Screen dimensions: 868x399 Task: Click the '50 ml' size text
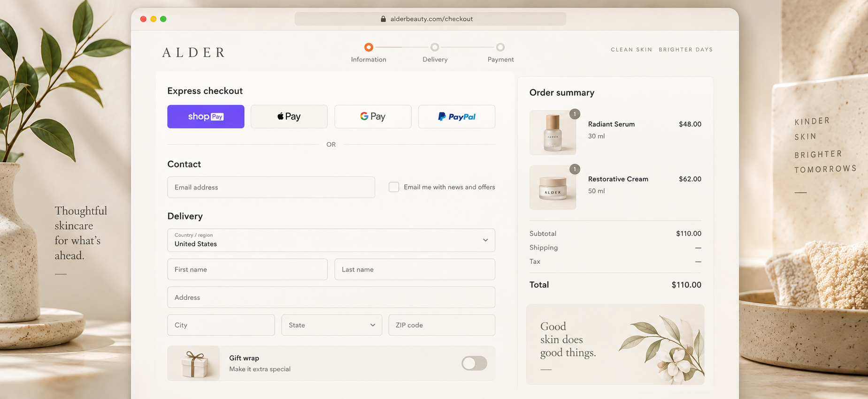click(596, 191)
